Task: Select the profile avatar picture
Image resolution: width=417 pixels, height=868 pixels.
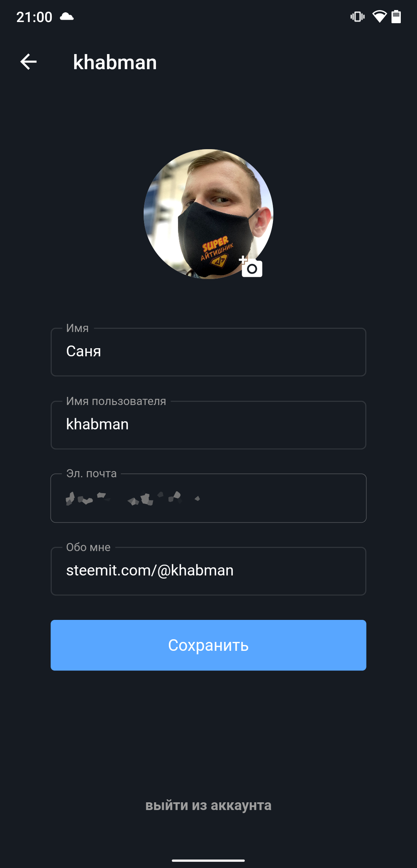Action: coord(208,214)
